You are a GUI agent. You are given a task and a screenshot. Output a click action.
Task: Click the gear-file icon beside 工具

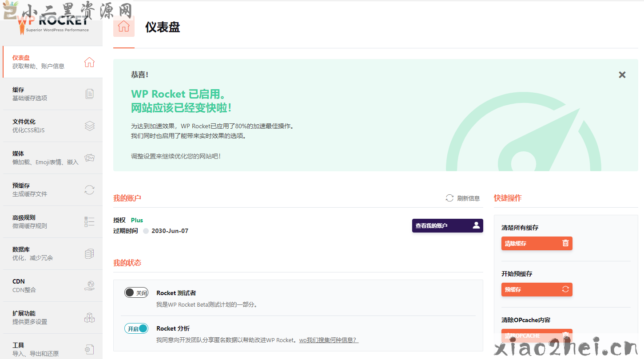pyautogui.click(x=89, y=350)
